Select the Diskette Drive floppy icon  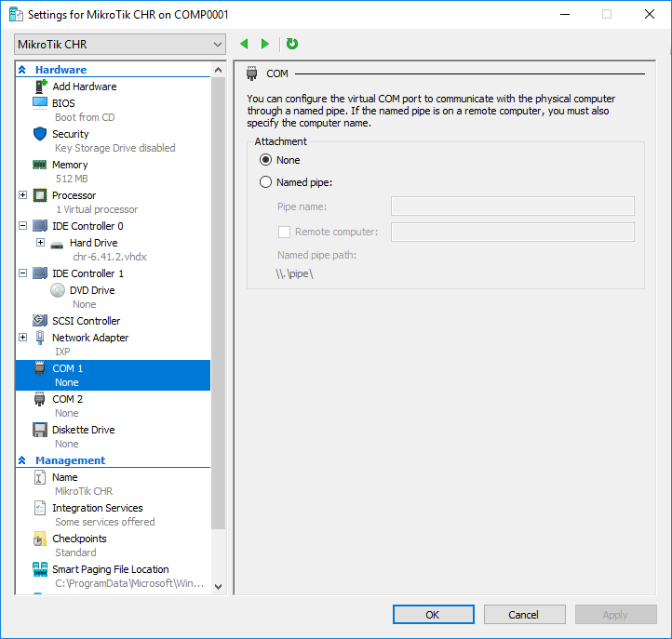[40, 430]
